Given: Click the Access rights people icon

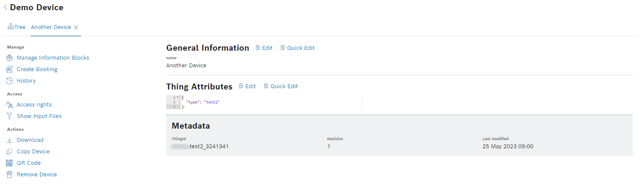Looking at the screenshot, I should 9,105.
